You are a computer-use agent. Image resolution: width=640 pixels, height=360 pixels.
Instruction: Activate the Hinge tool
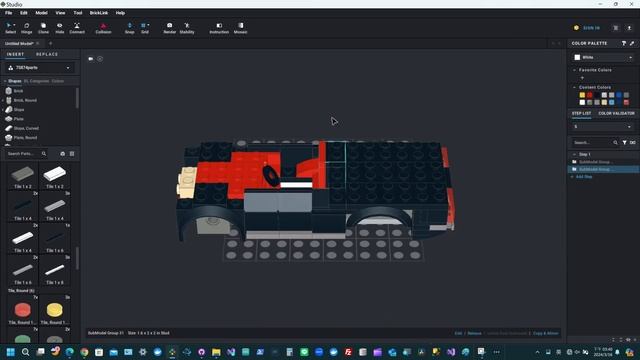pyautogui.click(x=27, y=28)
